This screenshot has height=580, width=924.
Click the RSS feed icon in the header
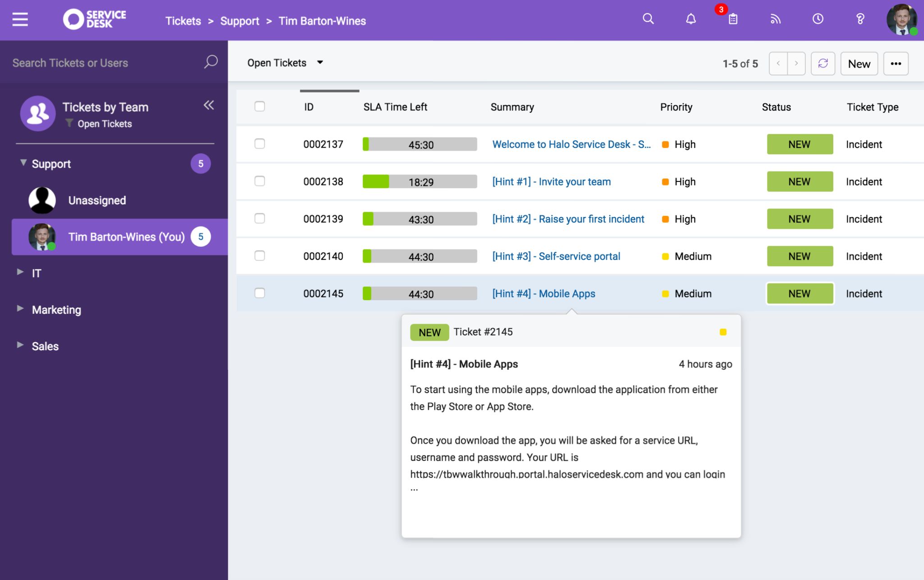pyautogui.click(x=776, y=19)
